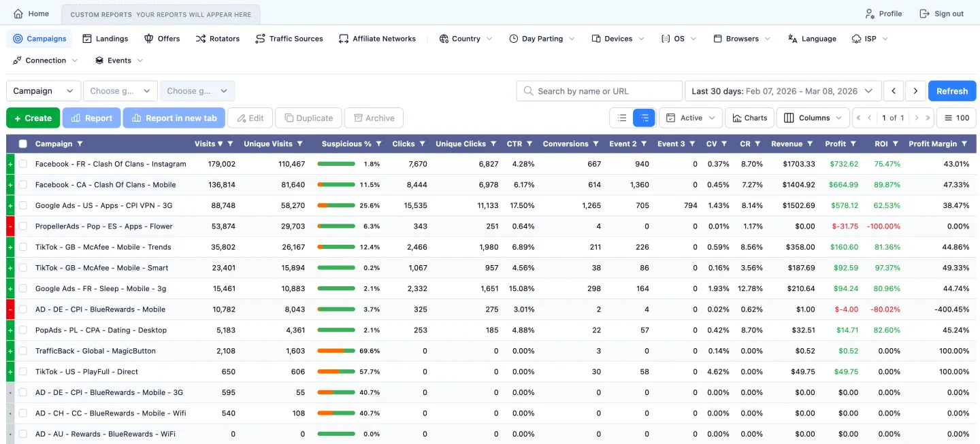
Task: Open the Affiliate Networks menu item
Action: tap(377, 39)
